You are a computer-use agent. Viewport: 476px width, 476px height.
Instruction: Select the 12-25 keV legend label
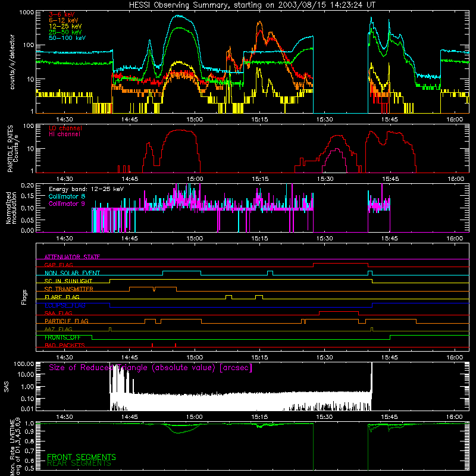click(x=65, y=26)
